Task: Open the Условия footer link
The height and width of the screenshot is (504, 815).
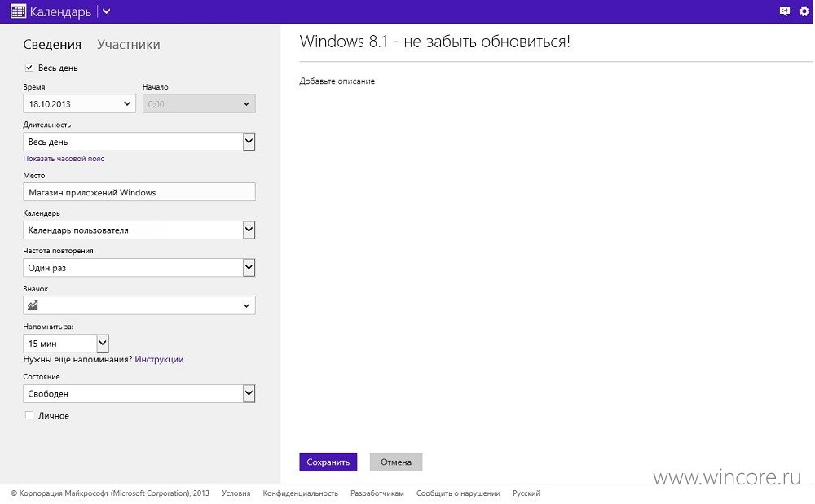Action: coord(236,493)
